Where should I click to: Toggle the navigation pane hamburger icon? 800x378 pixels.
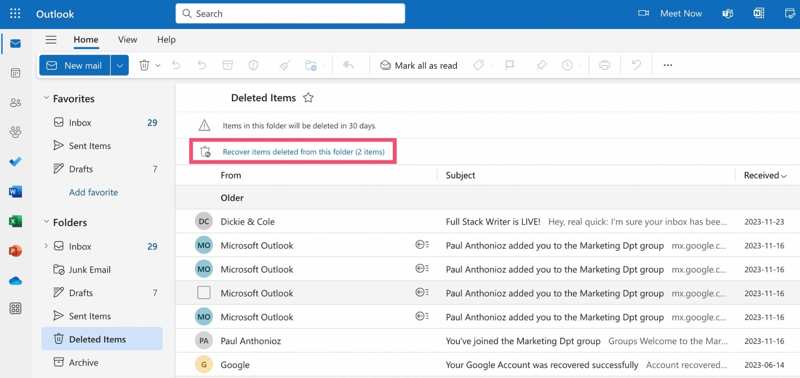(x=51, y=40)
